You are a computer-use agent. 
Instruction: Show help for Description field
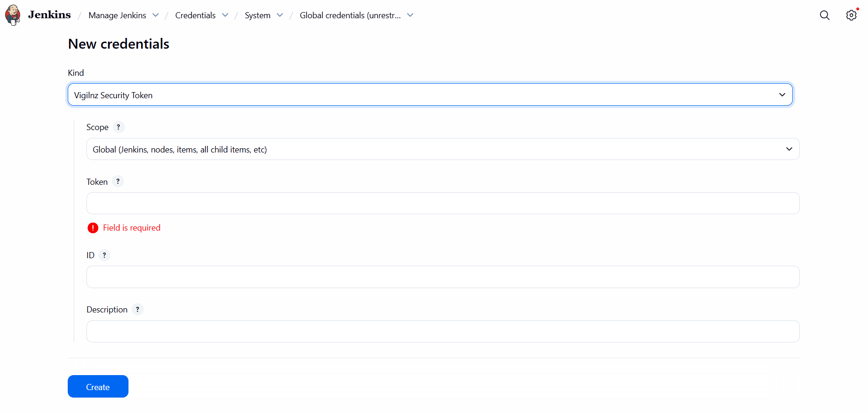(x=137, y=309)
